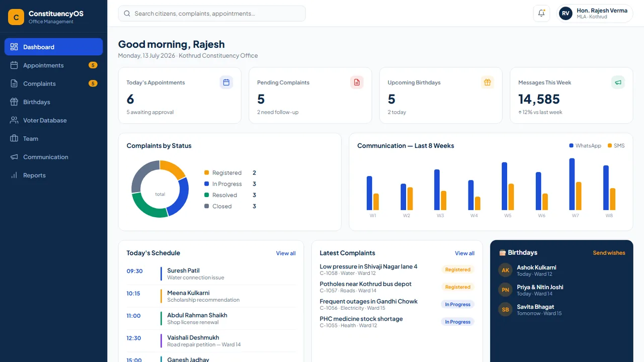Go to Appointments in sidebar

53,65
